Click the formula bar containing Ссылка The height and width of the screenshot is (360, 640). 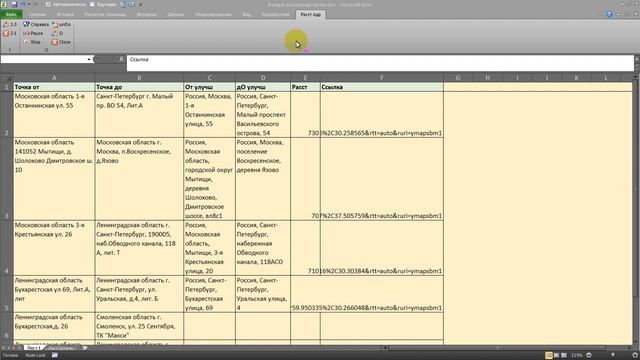tap(380, 63)
